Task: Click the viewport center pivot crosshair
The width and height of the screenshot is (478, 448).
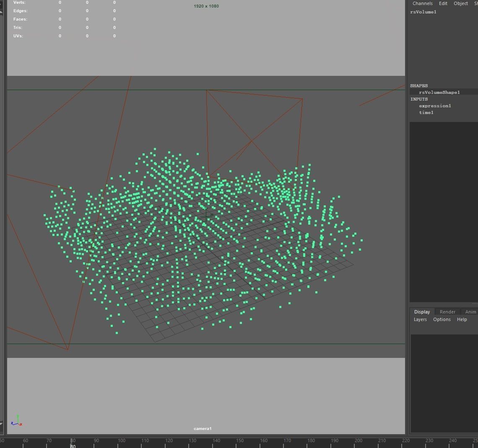Action: click(x=206, y=217)
